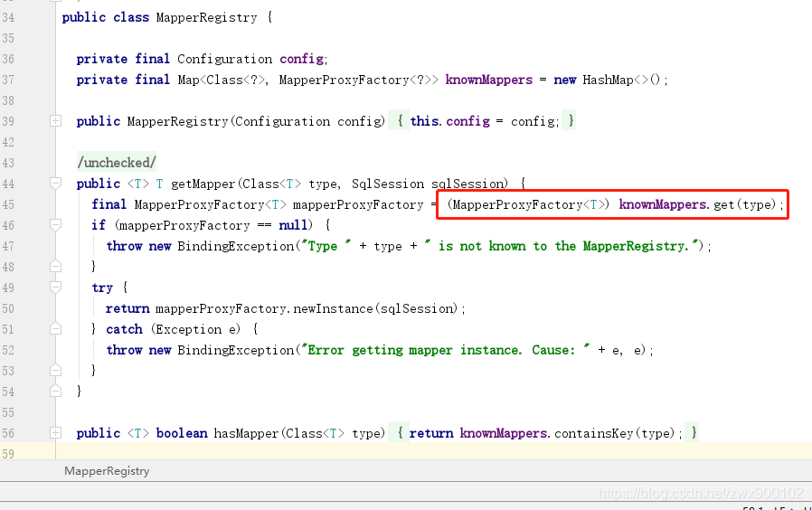812x510 pixels.
Task: Click the fold end marker on line 48
Action: pyautogui.click(x=55, y=267)
